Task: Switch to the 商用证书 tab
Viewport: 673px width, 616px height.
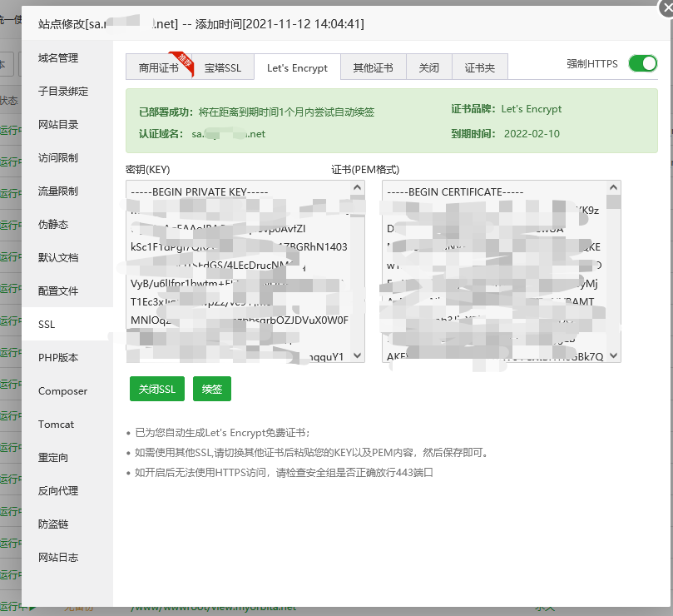Action: (x=158, y=68)
